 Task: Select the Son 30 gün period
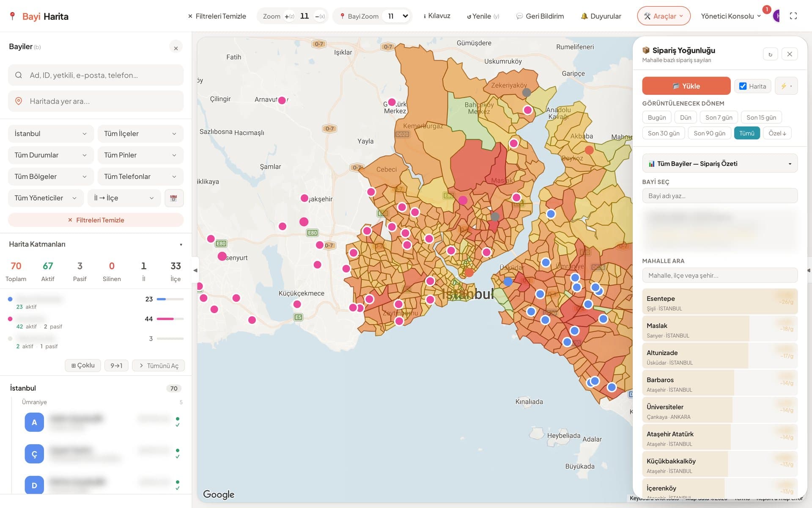click(664, 133)
